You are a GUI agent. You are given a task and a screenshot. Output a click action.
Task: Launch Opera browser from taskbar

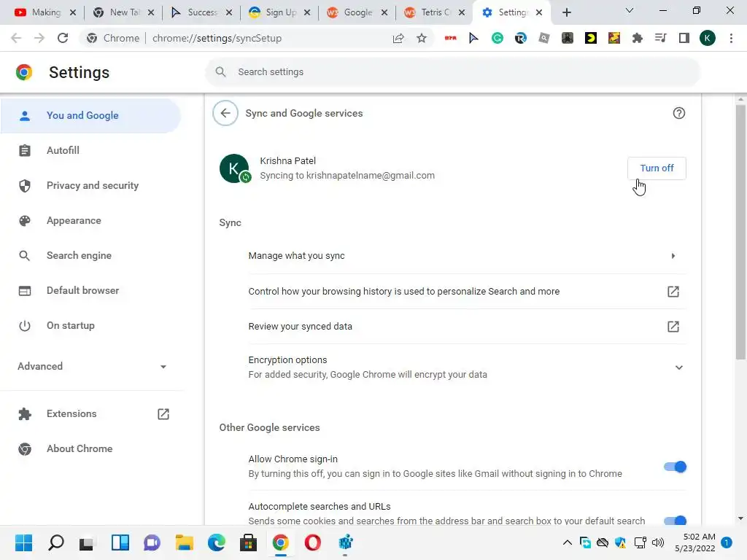click(x=312, y=542)
